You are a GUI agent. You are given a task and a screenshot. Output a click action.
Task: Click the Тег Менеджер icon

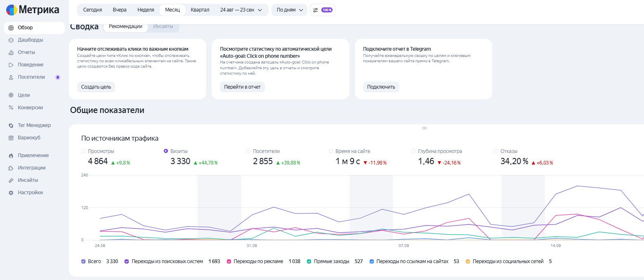(x=11, y=125)
